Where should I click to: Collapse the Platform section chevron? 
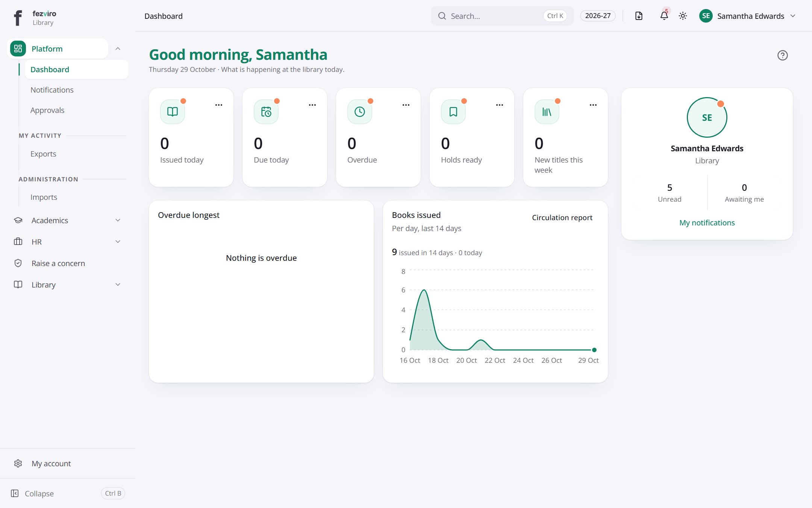coord(118,49)
